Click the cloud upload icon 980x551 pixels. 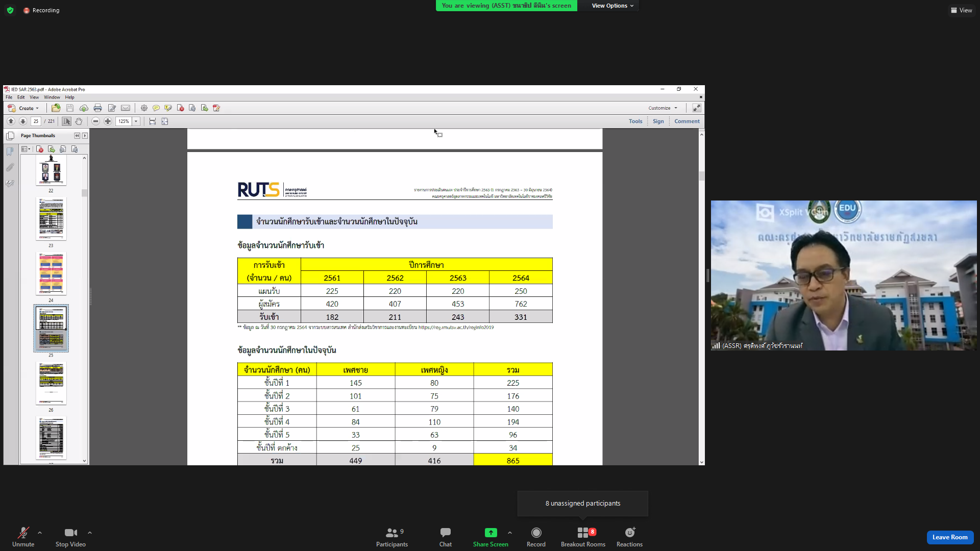84,108
